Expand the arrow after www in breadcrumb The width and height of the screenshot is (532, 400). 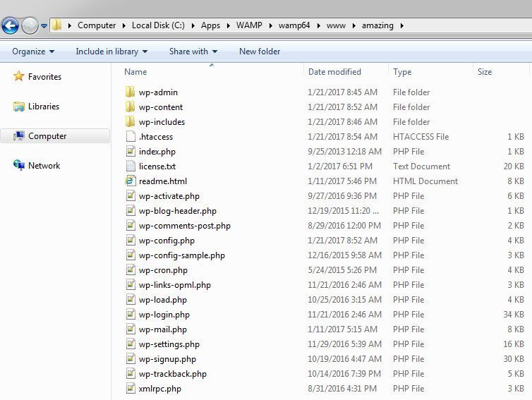(354, 26)
